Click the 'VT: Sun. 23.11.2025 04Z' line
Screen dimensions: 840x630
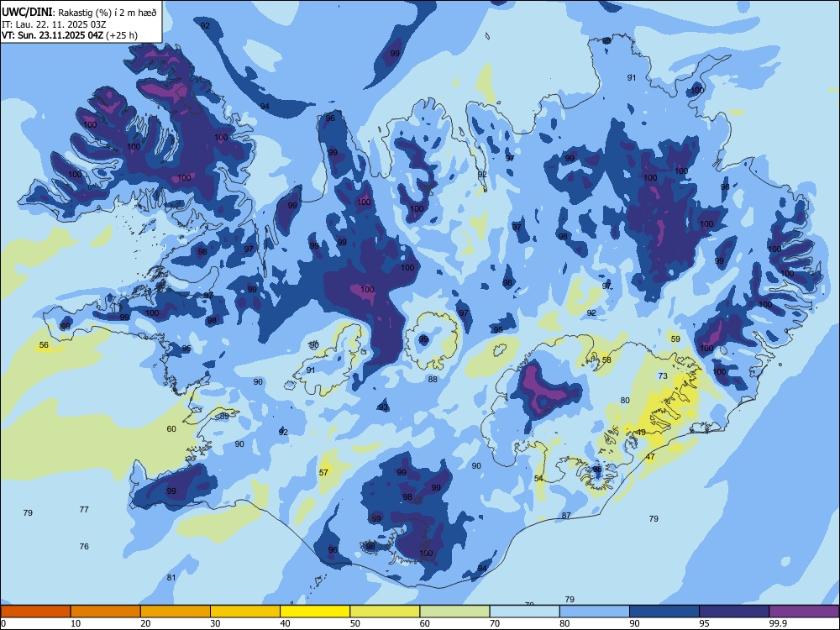[52, 35]
